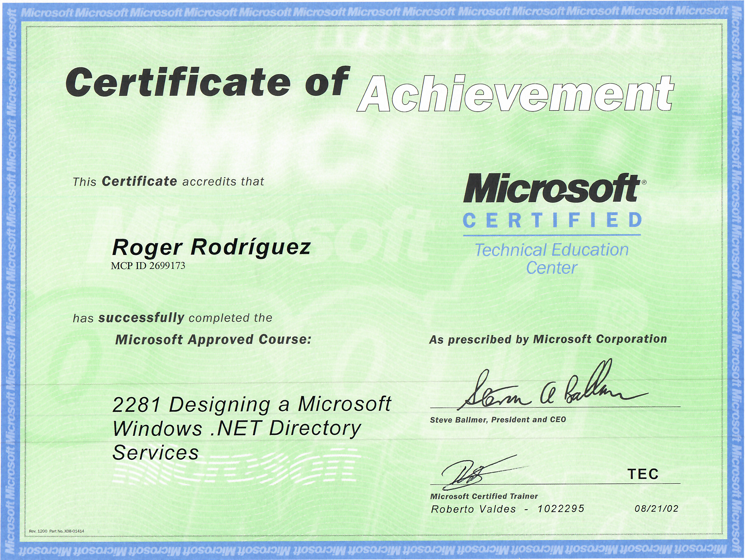The height and width of the screenshot is (560, 745).
Task: Select the "Microsoft Certified Trainer" label
Action: (x=484, y=496)
